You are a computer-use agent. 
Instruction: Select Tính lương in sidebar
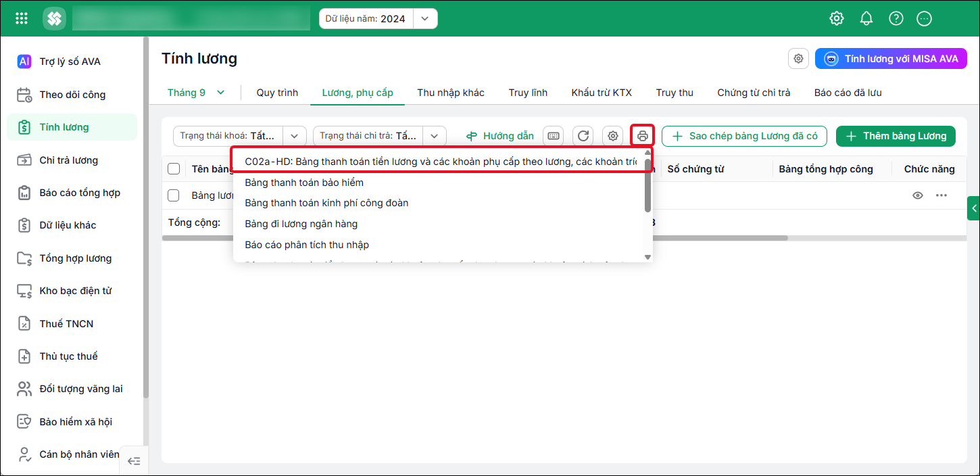(x=72, y=127)
